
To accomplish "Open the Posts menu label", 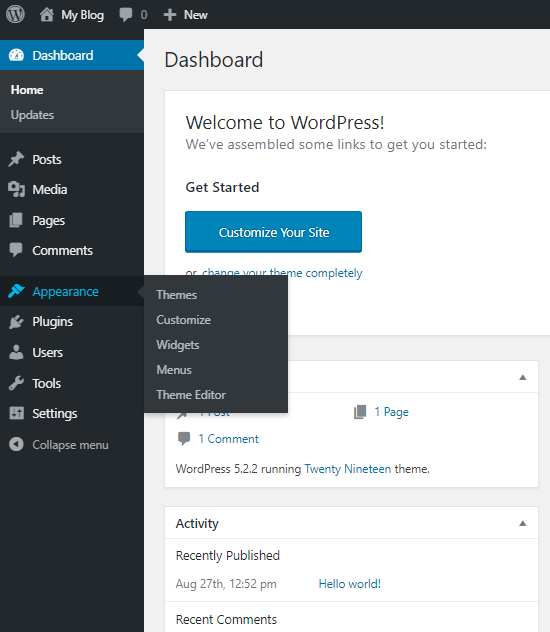I will point(47,160).
